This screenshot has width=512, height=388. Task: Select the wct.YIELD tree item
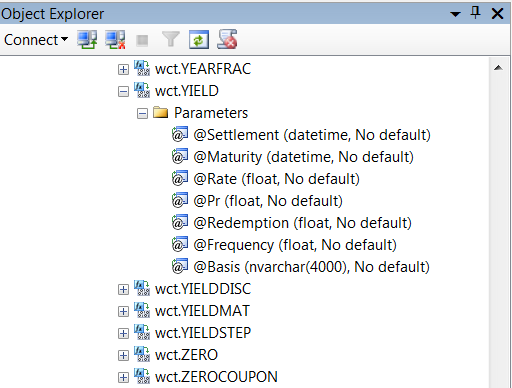pos(187,91)
